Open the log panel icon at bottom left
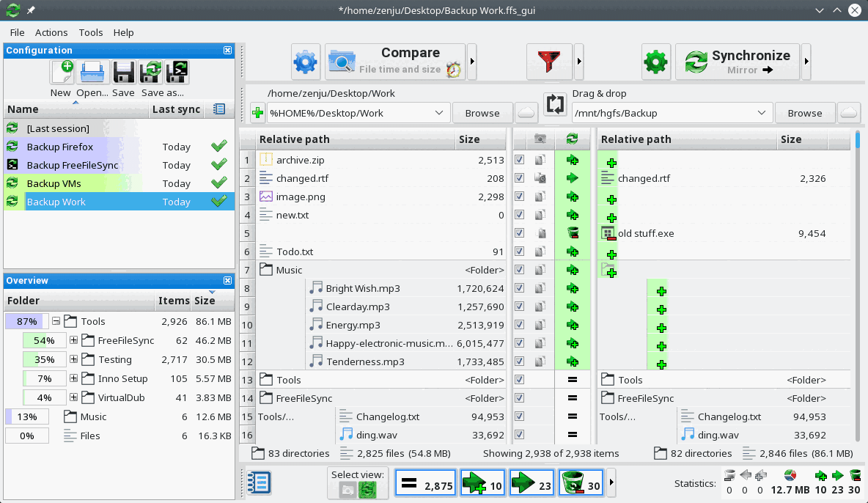This screenshot has width=868, height=503. (x=259, y=482)
